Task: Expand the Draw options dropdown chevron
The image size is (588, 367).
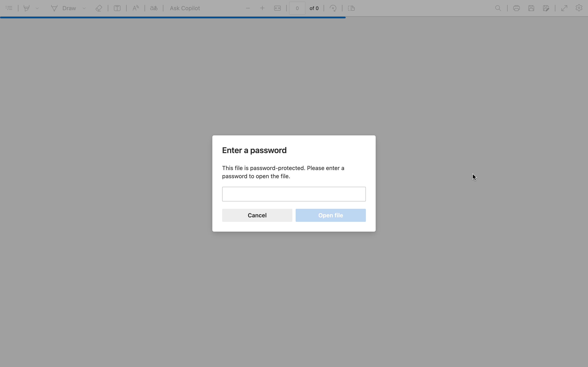Action: coord(84,8)
